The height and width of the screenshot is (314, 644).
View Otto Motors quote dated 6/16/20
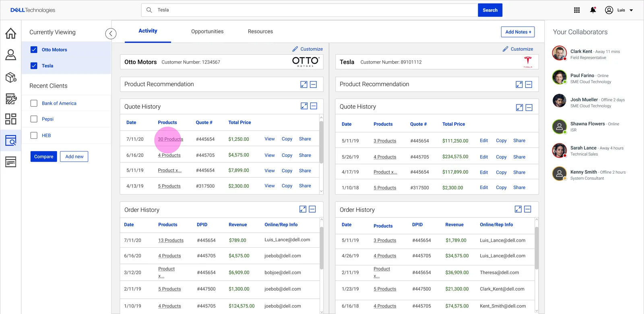tap(270, 155)
